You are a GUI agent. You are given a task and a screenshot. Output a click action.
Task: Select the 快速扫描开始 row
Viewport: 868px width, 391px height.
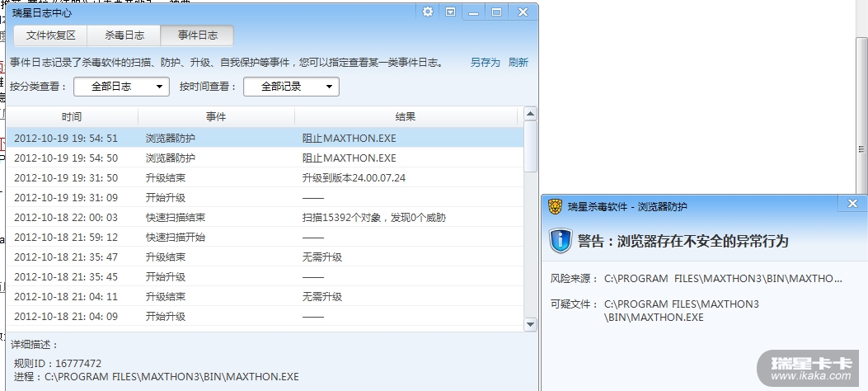pyautogui.click(x=265, y=237)
